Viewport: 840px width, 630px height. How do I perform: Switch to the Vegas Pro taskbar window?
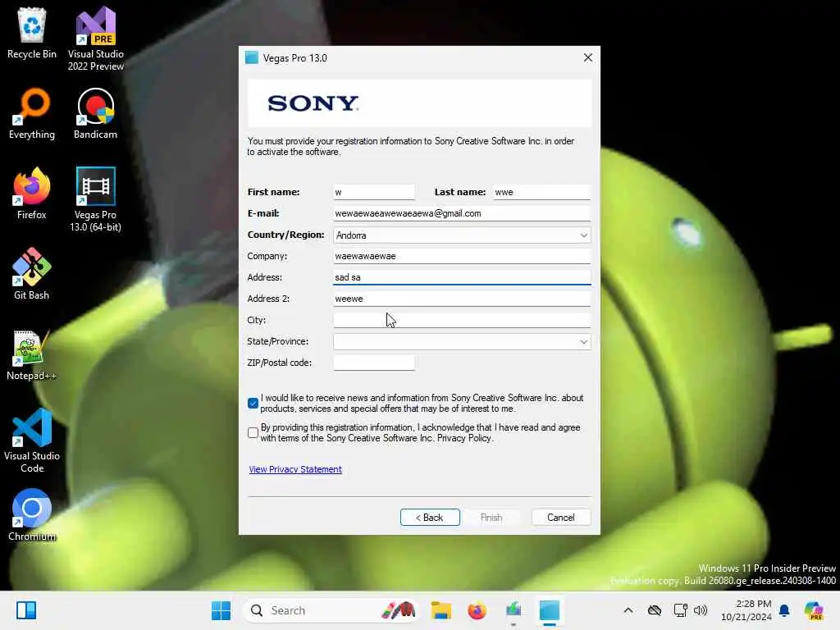[549, 610]
